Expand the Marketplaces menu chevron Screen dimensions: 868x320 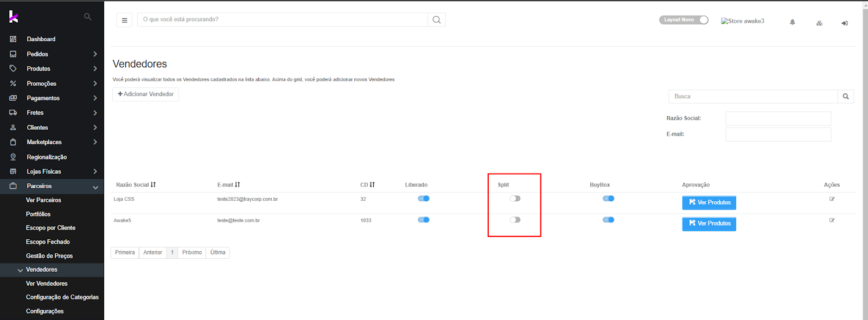95,142
